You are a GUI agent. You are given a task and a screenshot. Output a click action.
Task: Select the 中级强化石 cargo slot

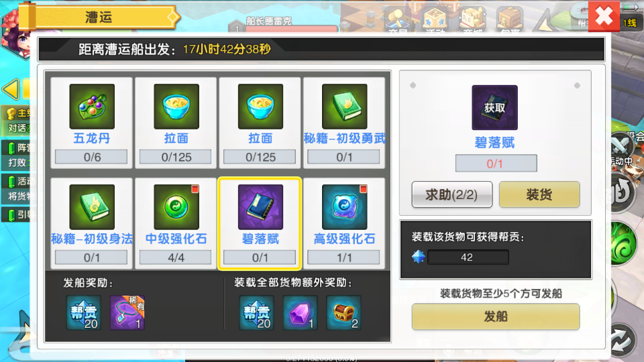coord(176,223)
